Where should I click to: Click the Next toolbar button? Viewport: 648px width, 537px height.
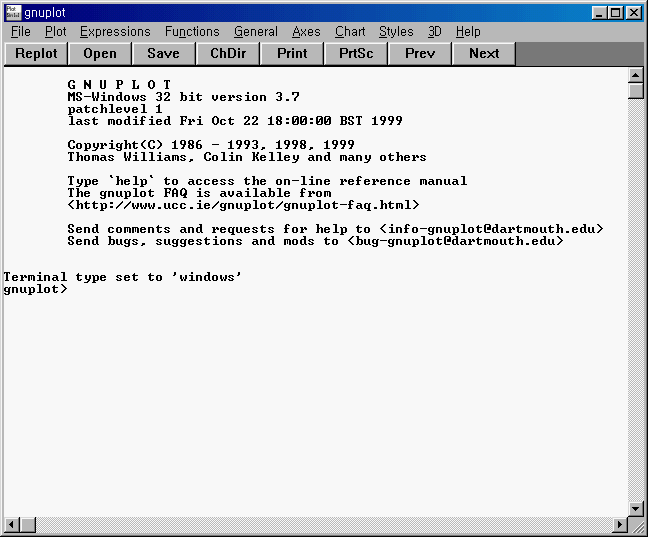tap(484, 54)
